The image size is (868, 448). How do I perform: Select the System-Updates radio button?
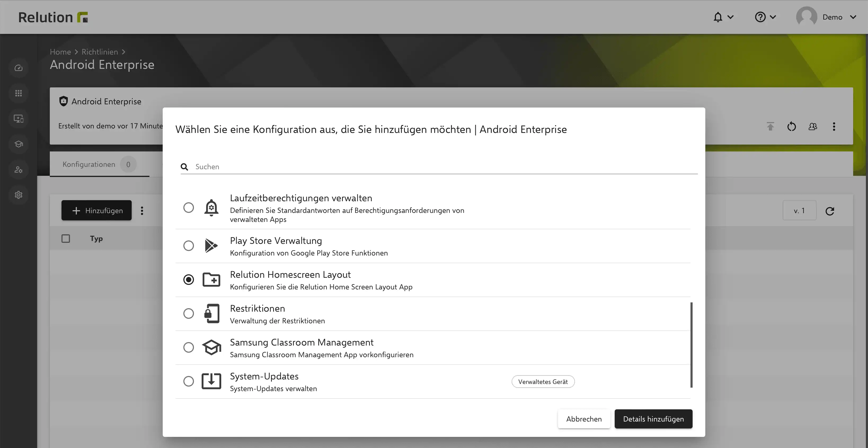(189, 381)
